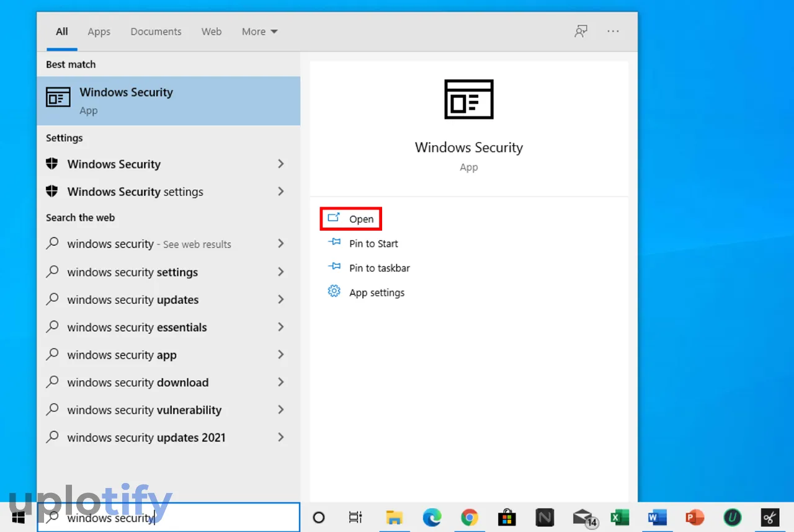Open Microsoft Store from taskbar
This screenshot has width=794, height=532.
tap(507, 517)
